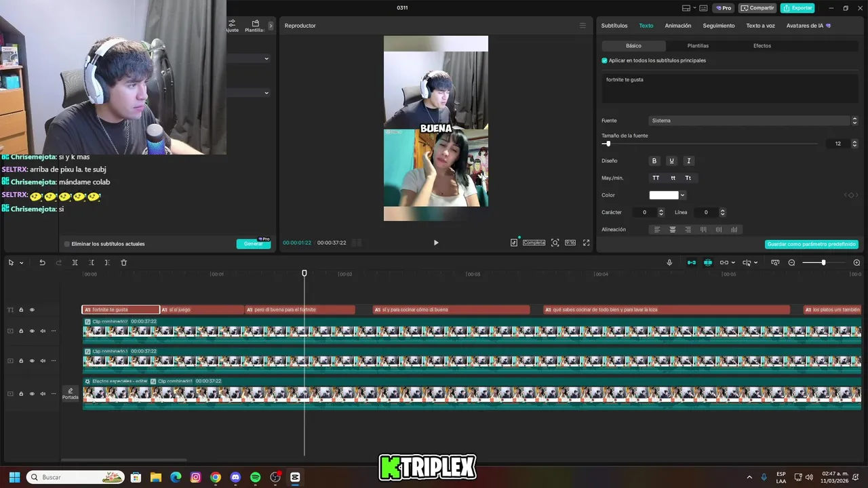
Task: Open the text color dropdown arrow
Action: click(x=682, y=195)
